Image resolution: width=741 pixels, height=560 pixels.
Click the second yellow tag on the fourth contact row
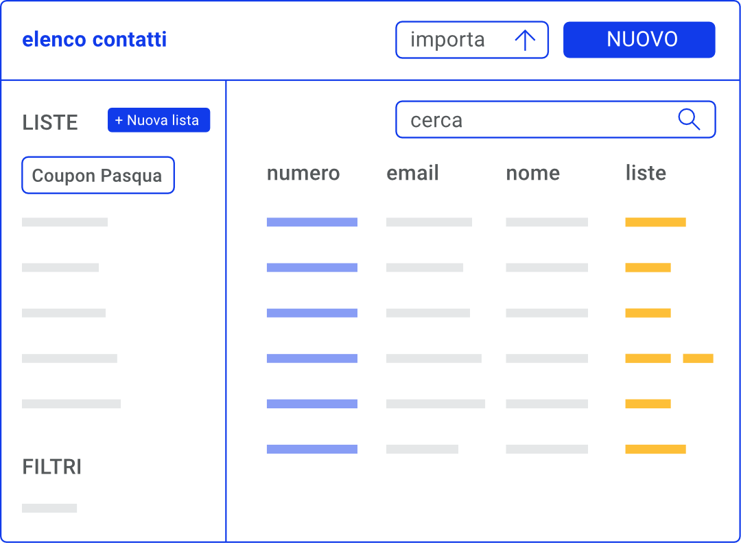698,358
